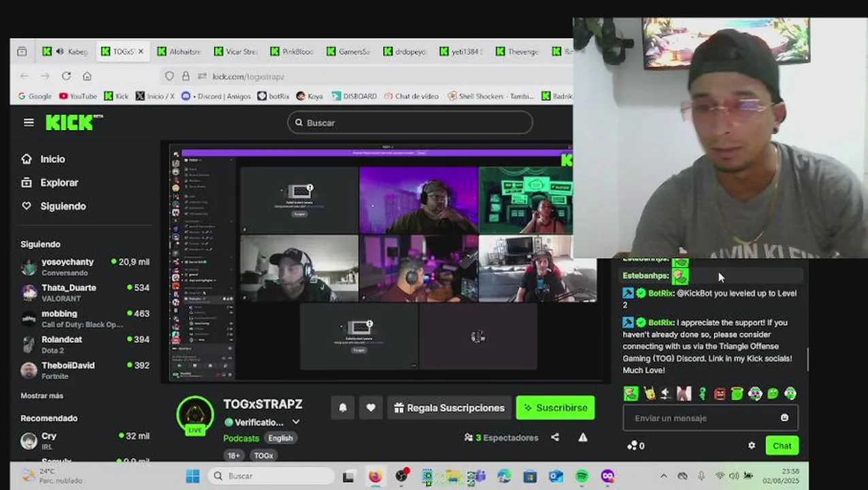
Task: Open Cry recommended channel
Action: coord(85,441)
